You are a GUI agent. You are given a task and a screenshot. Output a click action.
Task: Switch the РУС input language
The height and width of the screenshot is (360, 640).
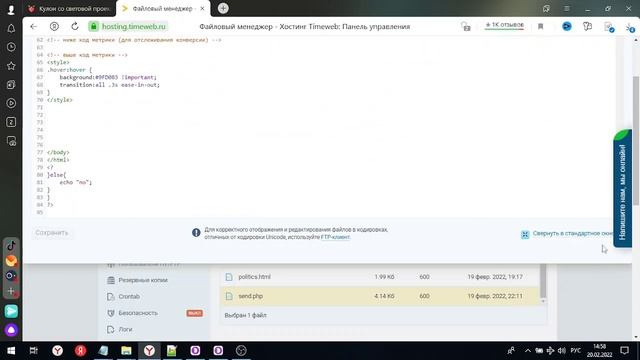point(576,351)
